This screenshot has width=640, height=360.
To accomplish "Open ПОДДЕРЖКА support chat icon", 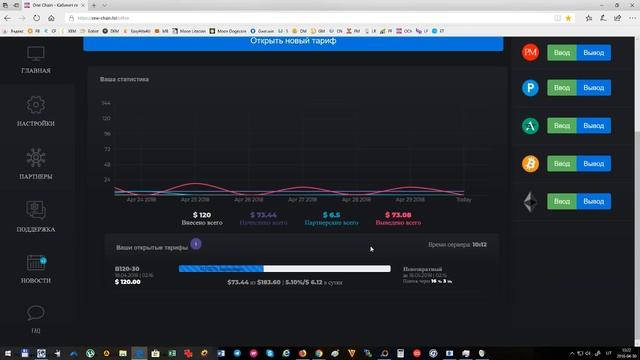I will click(x=36, y=210).
